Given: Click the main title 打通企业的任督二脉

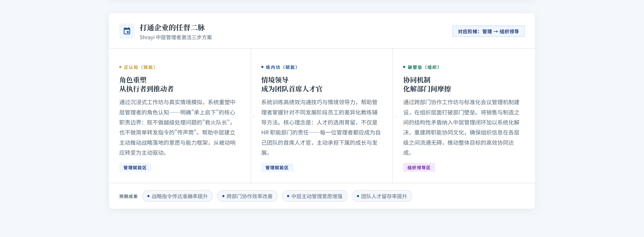Looking at the screenshot, I should click(172, 27).
